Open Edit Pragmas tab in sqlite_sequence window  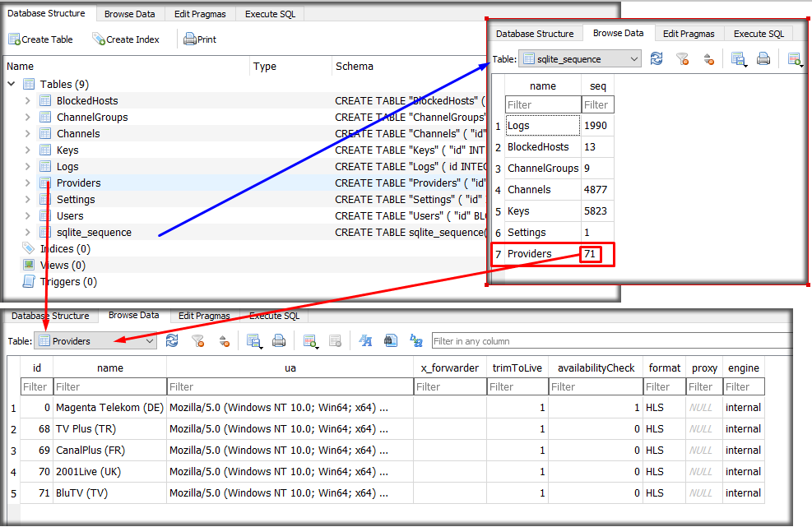point(689,34)
